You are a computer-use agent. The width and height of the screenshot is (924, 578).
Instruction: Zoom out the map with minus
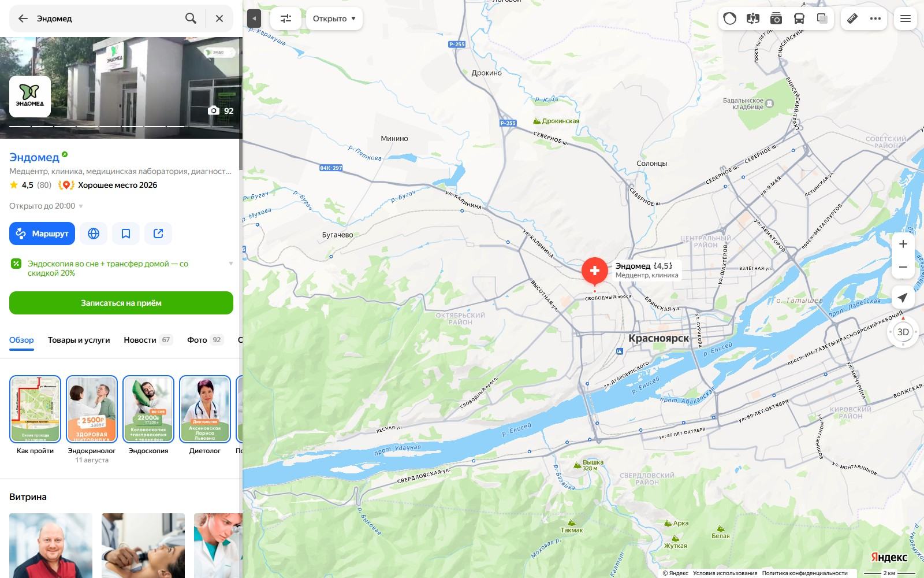(903, 267)
